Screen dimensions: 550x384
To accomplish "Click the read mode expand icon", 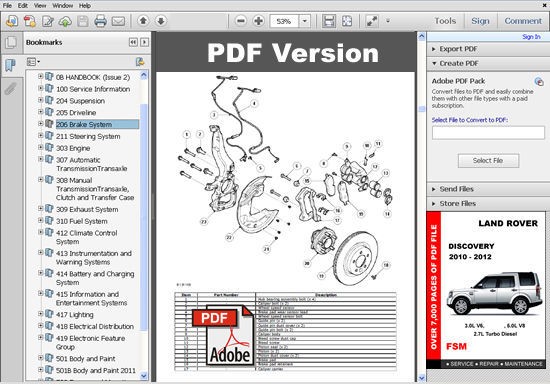I will click(372, 21).
